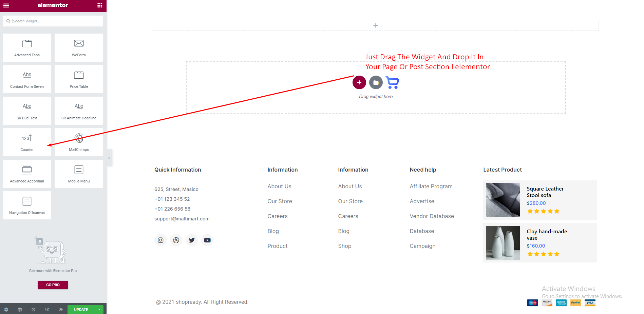Open the Affiliate Program footer link
Viewport: 644px width, 314px height.
tap(431, 186)
